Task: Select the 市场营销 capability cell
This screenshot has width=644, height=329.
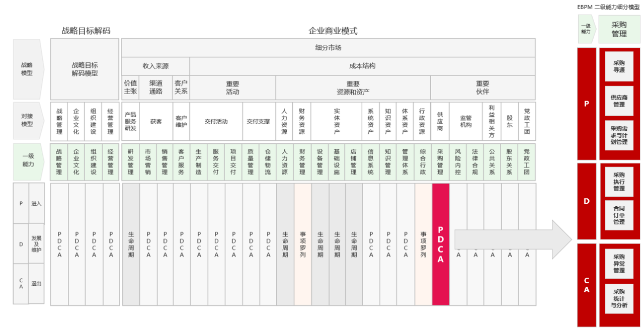Action: pyautogui.click(x=148, y=162)
